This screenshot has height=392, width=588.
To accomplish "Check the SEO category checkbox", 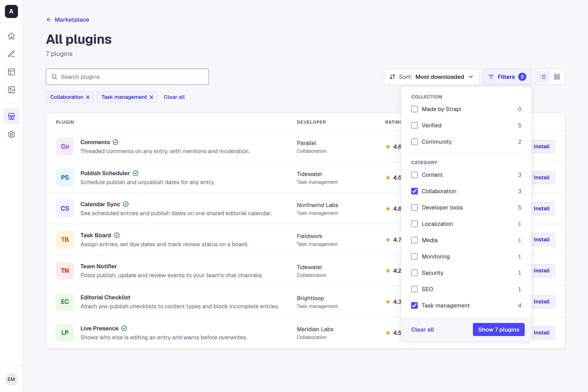I will click(414, 289).
